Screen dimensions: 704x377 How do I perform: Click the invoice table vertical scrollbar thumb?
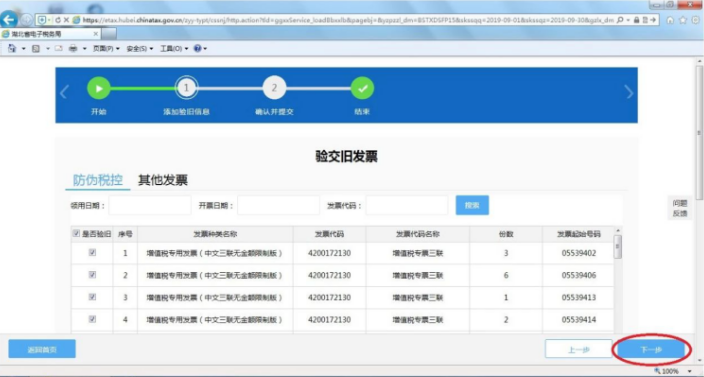click(x=618, y=246)
